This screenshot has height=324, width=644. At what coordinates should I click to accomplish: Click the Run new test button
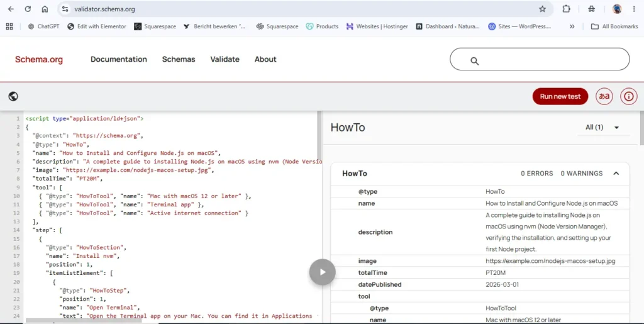[560, 96]
